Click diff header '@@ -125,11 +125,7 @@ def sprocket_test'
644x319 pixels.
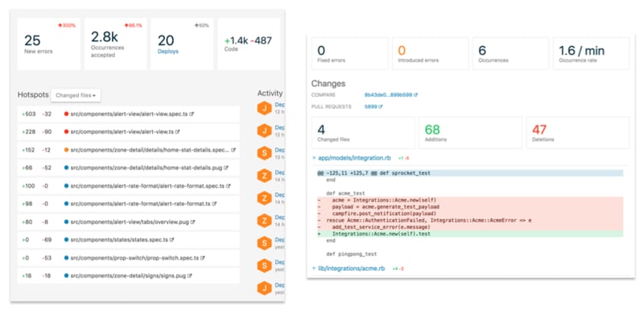click(x=470, y=173)
